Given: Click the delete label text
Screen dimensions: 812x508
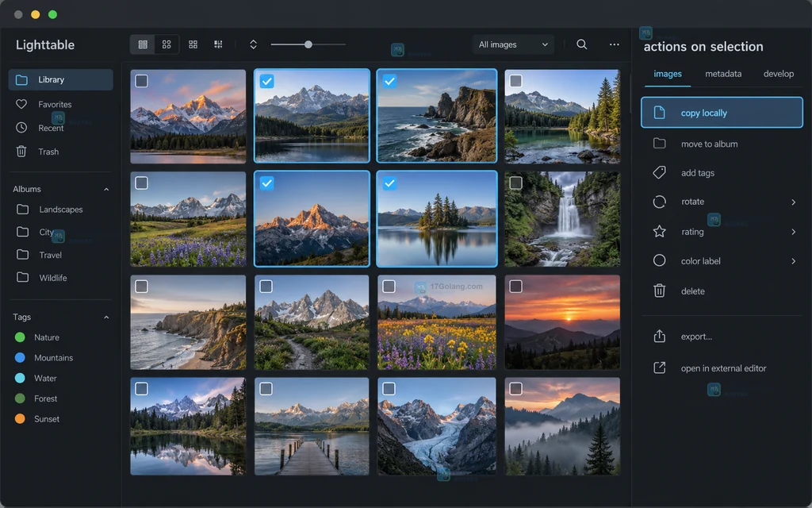Looking at the screenshot, I should pyautogui.click(x=693, y=291).
